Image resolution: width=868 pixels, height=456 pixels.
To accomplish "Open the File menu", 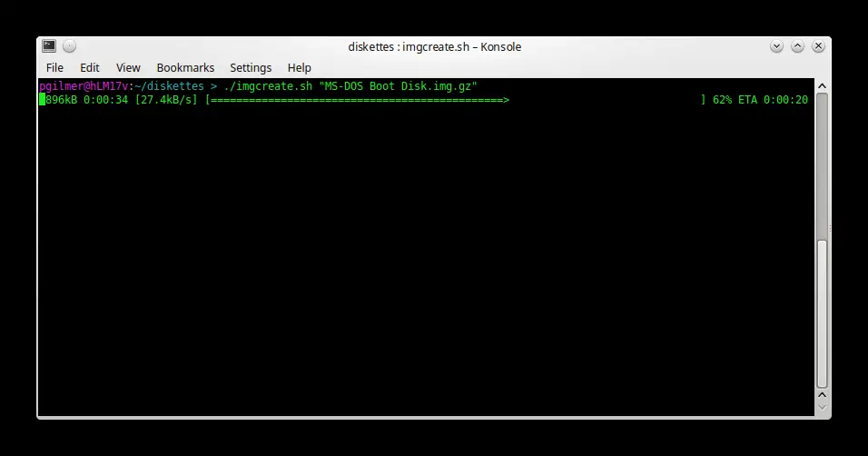I will [54, 67].
